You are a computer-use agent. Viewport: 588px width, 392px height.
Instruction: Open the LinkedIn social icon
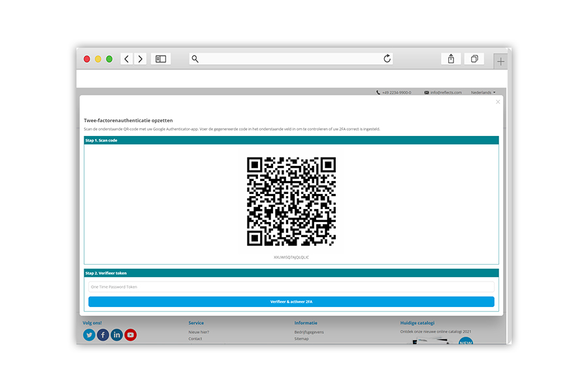(x=117, y=335)
